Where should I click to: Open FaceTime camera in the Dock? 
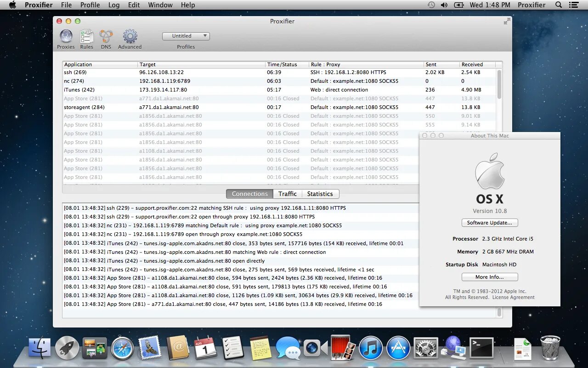tap(315, 348)
